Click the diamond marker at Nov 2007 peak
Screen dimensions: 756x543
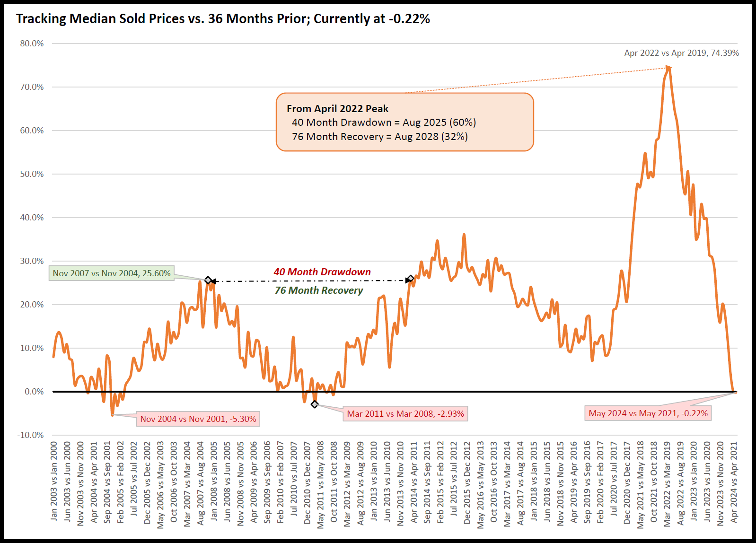pyautogui.click(x=208, y=280)
